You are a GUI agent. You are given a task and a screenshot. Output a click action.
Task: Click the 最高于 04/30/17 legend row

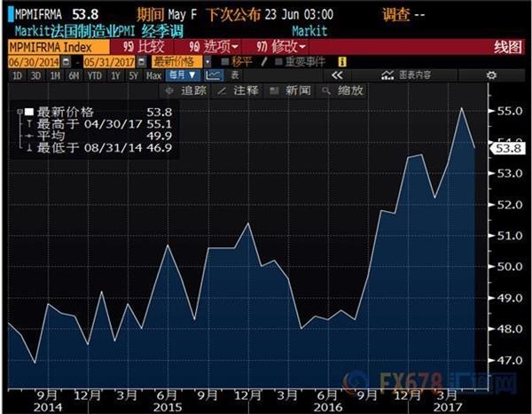(x=99, y=124)
